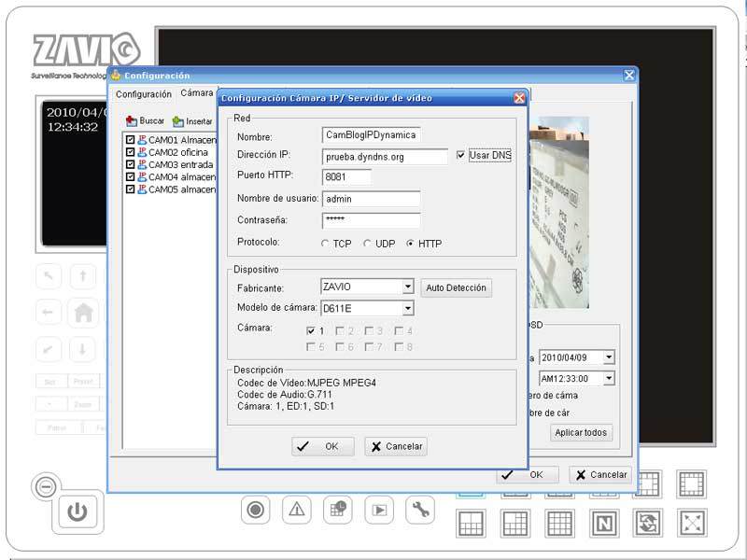Viewport: 747px width, 560px height.
Task: Click the Puerto HTTP field 8081
Action: pyautogui.click(x=346, y=177)
